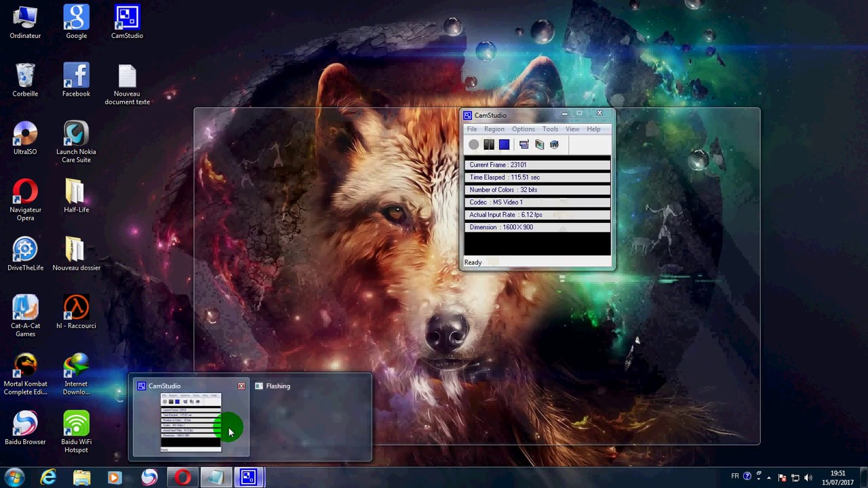Select the DriveTheLife desktop icon
The height and width of the screenshot is (488, 868).
(x=25, y=254)
